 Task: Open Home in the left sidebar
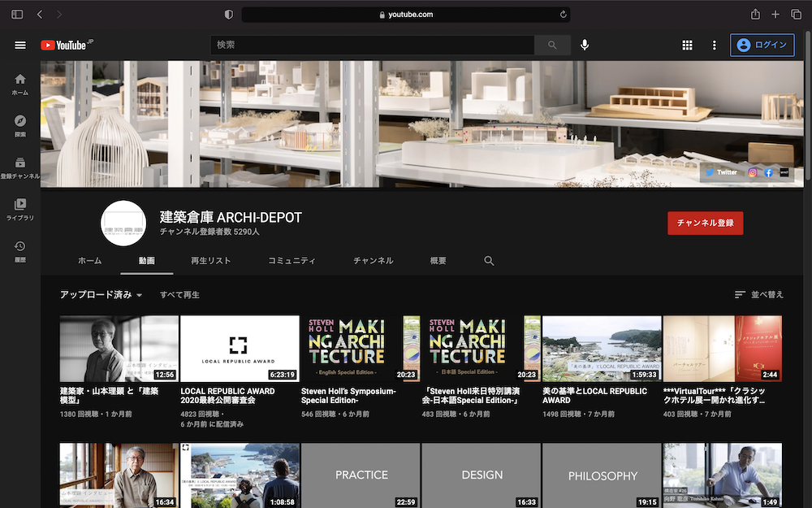(x=20, y=85)
